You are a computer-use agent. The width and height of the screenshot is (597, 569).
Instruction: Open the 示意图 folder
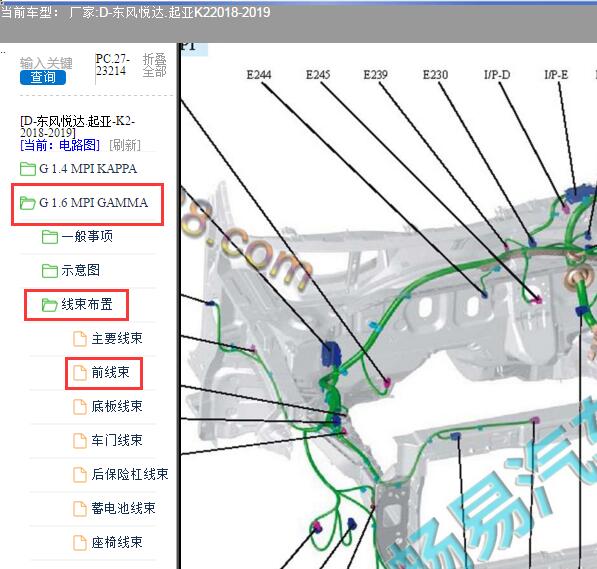click(x=80, y=270)
